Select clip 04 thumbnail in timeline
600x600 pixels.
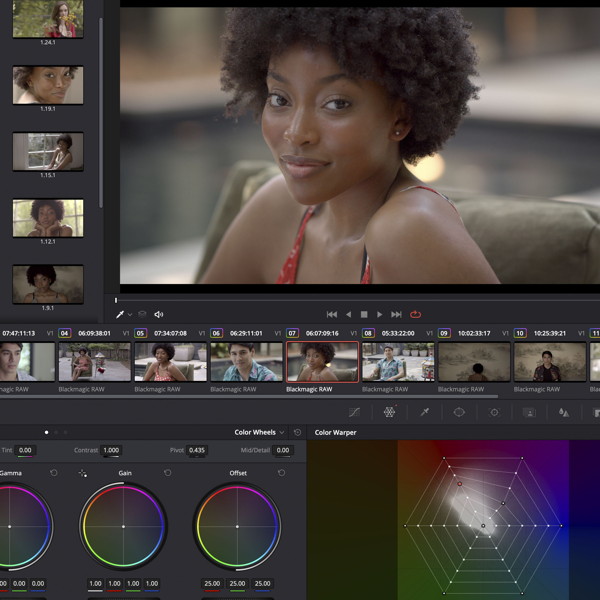pyautogui.click(x=95, y=362)
